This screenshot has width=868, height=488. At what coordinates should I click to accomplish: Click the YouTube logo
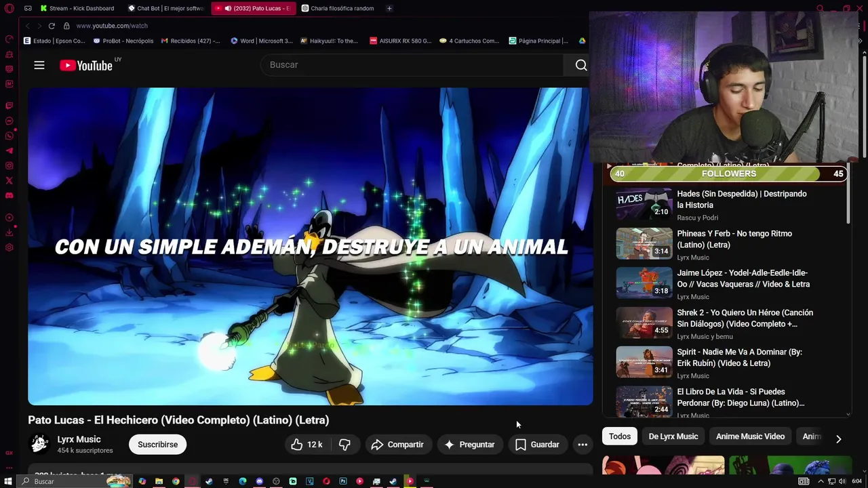coord(86,65)
